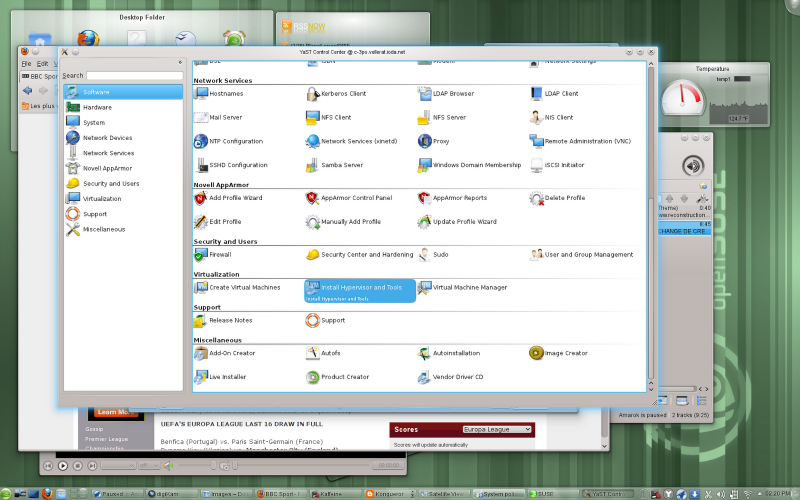
Task: Open Security Center and Hardening
Action: pos(360,255)
